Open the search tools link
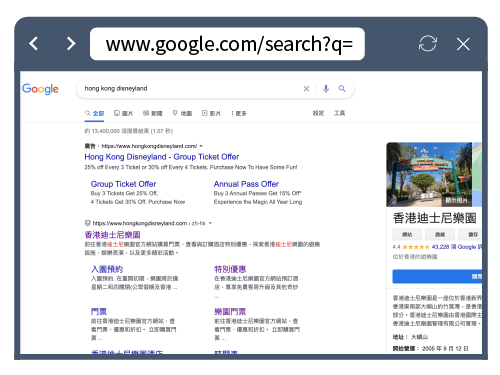The height and width of the screenshot is (375, 500). [340, 113]
